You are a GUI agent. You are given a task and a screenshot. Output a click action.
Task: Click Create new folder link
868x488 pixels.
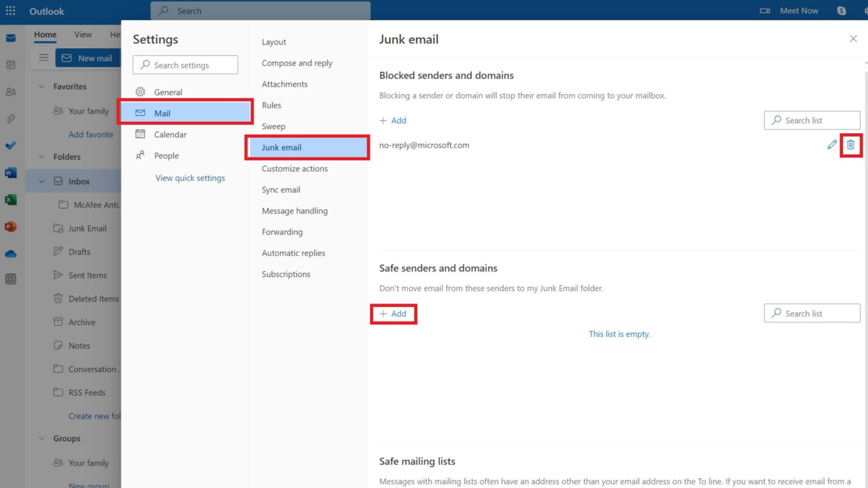coord(94,416)
